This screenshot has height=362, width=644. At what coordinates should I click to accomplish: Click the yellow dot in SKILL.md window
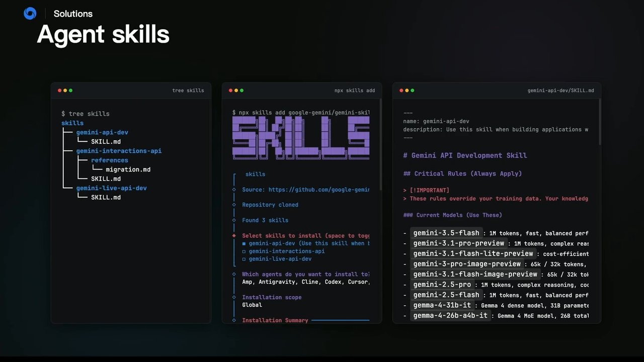click(407, 90)
